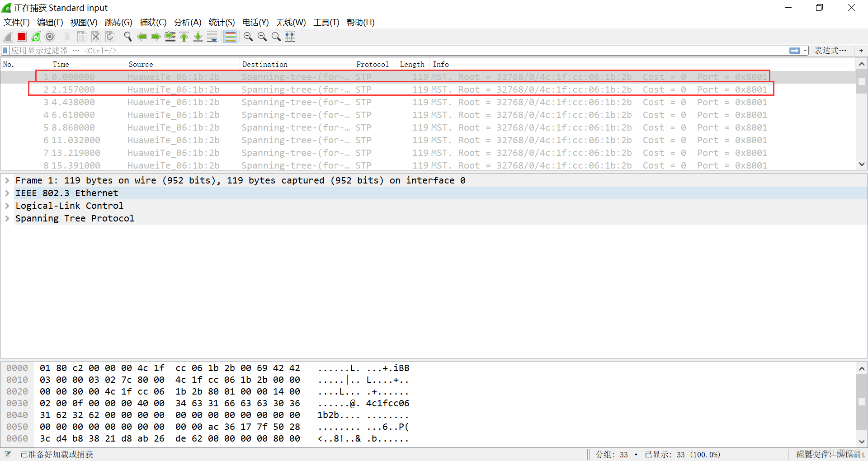
Task: Select packet 4 at time 6.610000
Action: 428,115
